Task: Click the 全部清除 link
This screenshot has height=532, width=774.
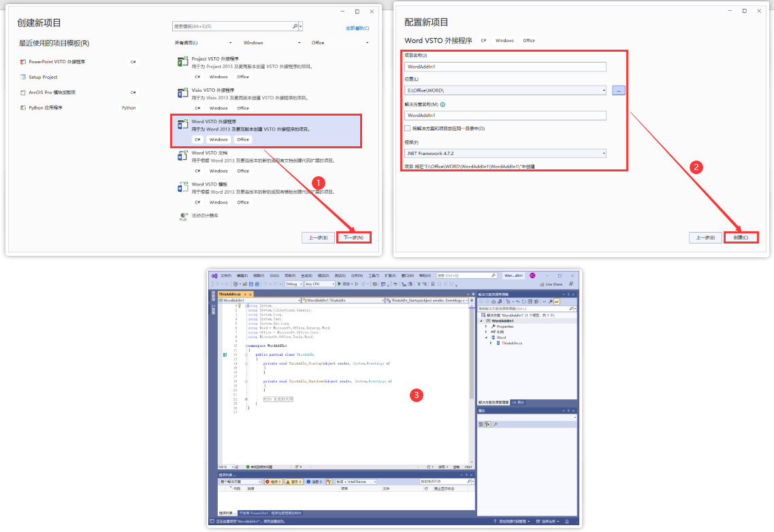Action: (x=357, y=28)
